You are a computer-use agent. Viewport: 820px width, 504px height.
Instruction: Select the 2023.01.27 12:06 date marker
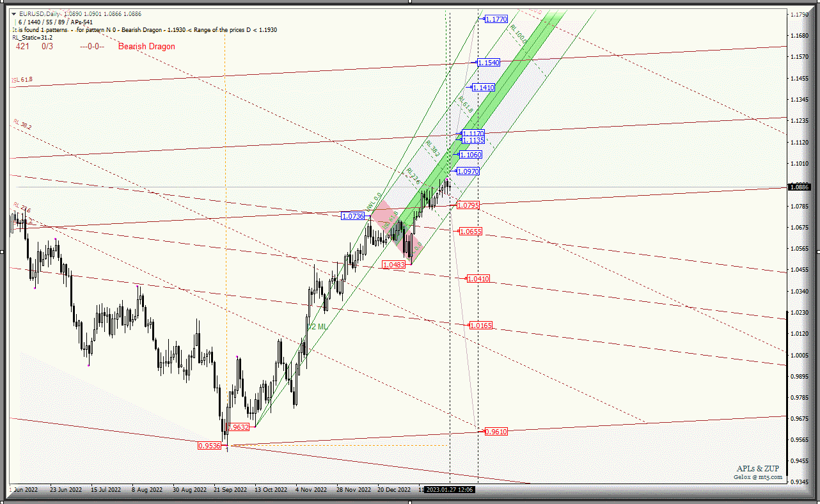tap(450, 490)
